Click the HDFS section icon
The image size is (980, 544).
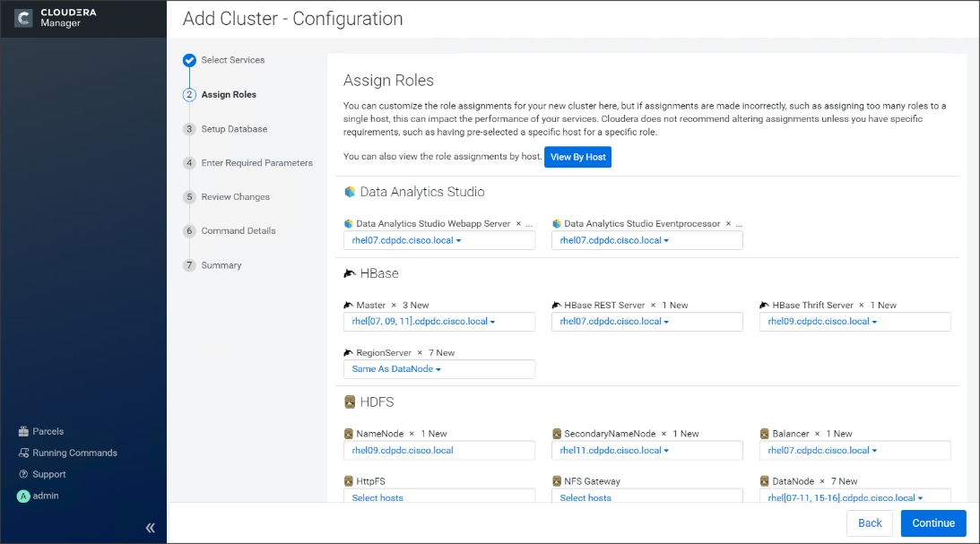(350, 402)
